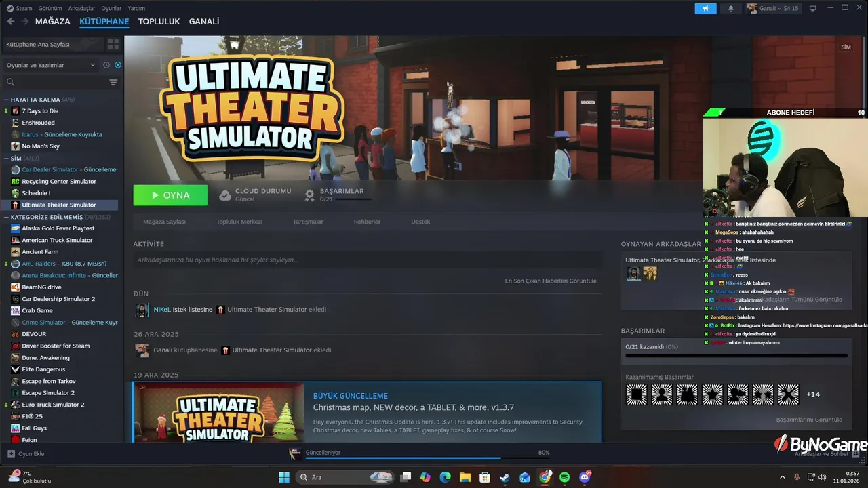Viewport: 868px width, 488px height.
Task: Go to GANALİ profile tab
Action: 204,22
